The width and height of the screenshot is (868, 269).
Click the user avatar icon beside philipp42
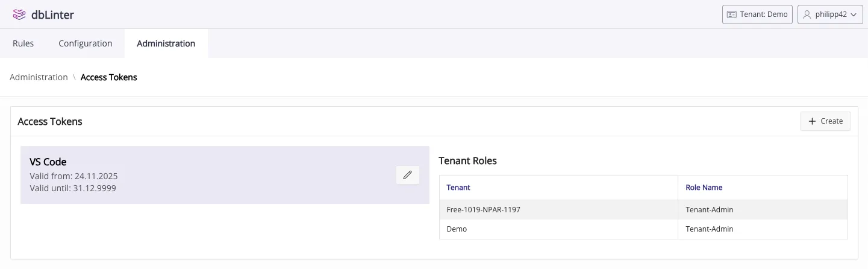(x=807, y=14)
